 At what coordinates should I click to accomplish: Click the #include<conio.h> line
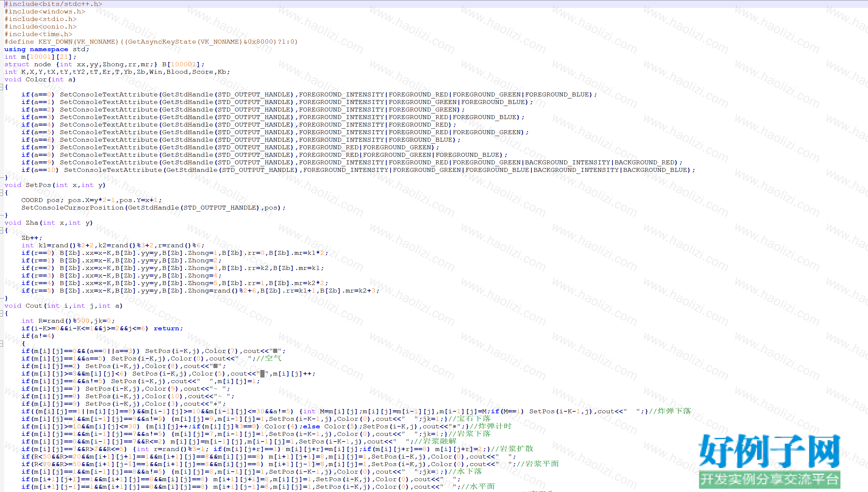pos(41,27)
